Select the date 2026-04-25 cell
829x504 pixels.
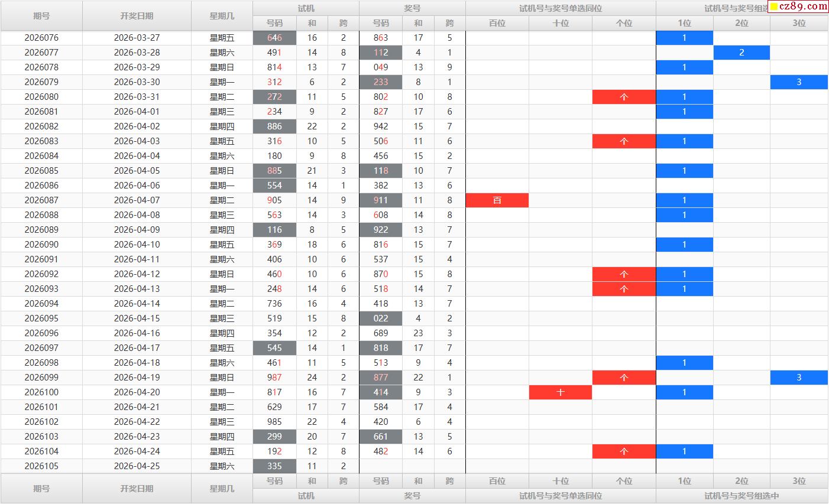(137, 466)
